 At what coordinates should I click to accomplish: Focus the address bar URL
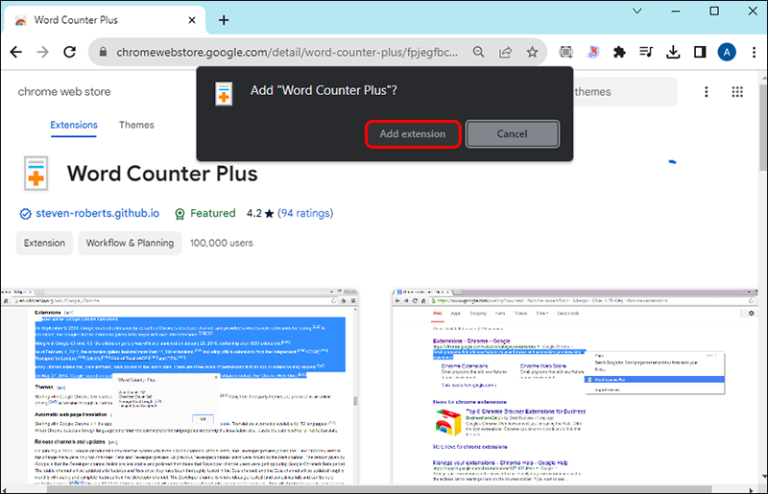(x=287, y=52)
